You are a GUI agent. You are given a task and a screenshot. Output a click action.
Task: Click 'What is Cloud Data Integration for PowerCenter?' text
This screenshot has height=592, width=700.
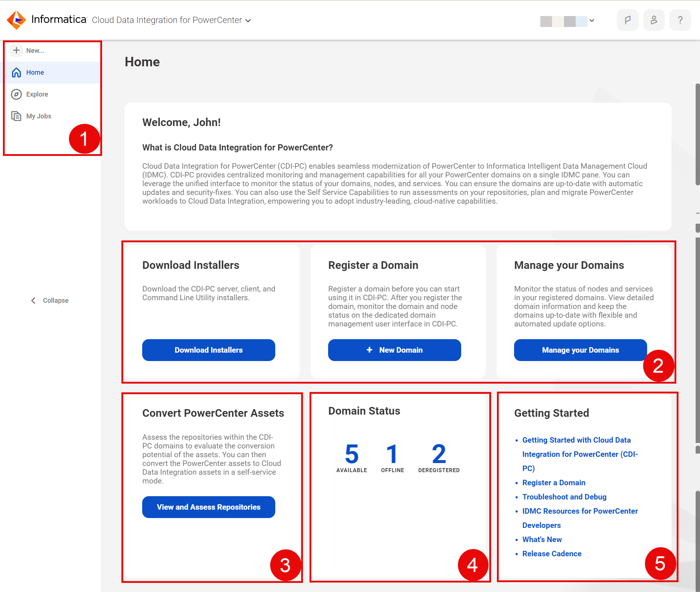[x=237, y=148]
